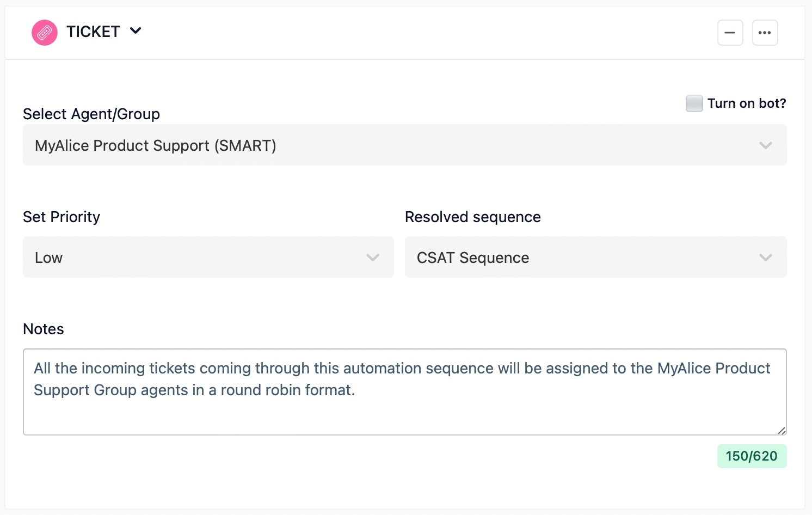Click the 150/620 character counter badge

751,456
